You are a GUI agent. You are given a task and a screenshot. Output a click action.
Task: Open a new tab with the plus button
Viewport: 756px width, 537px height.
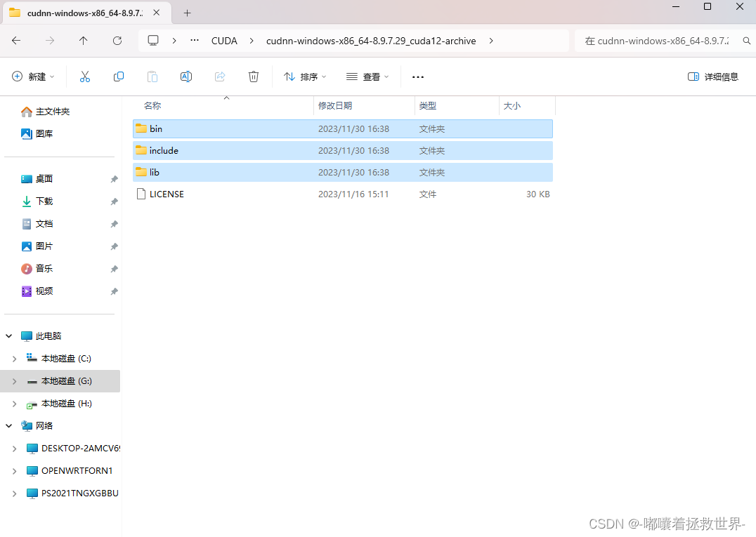(x=187, y=12)
